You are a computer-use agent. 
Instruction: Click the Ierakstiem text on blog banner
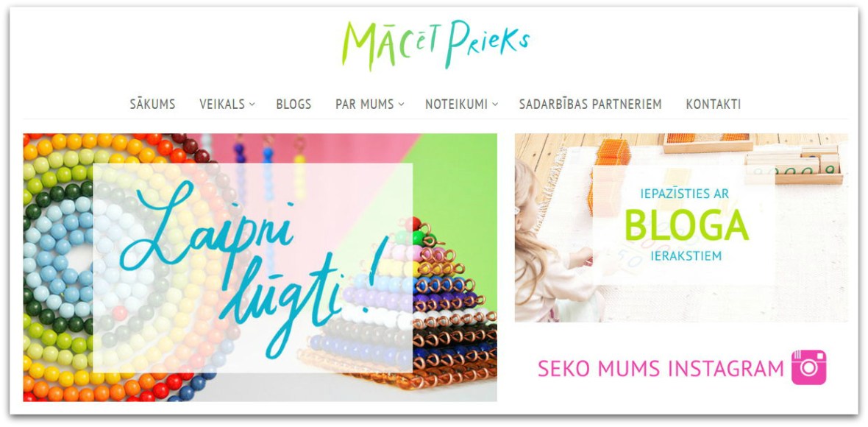(x=686, y=256)
